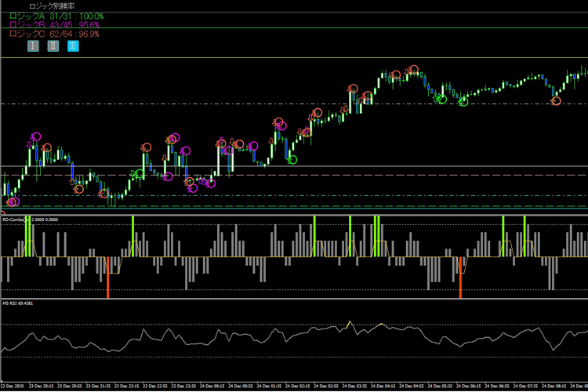
Task: Click the leftmost magenta circle at first price peak
Action: (x=35, y=136)
